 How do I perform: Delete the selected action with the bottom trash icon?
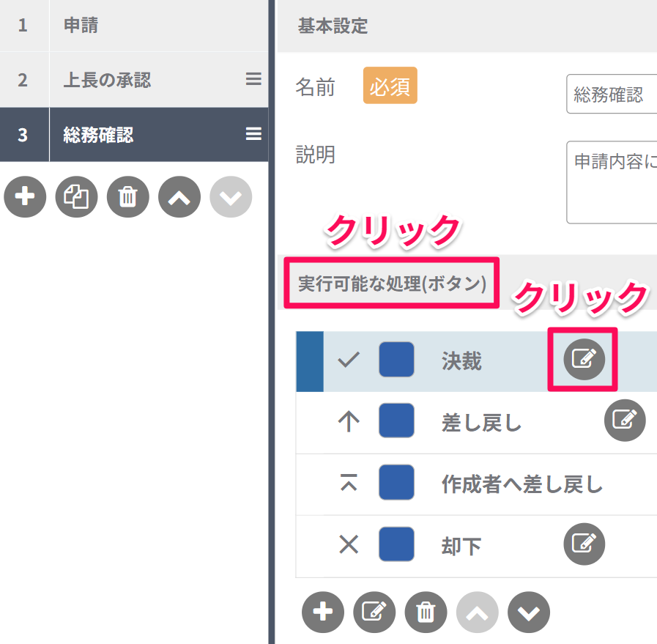pyautogui.click(x=426, y=612)
